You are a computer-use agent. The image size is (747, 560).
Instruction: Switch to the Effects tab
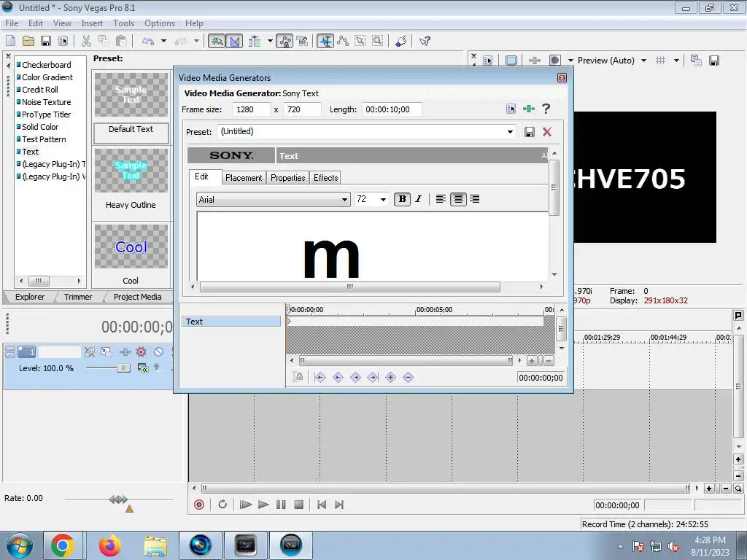point(325,178)
